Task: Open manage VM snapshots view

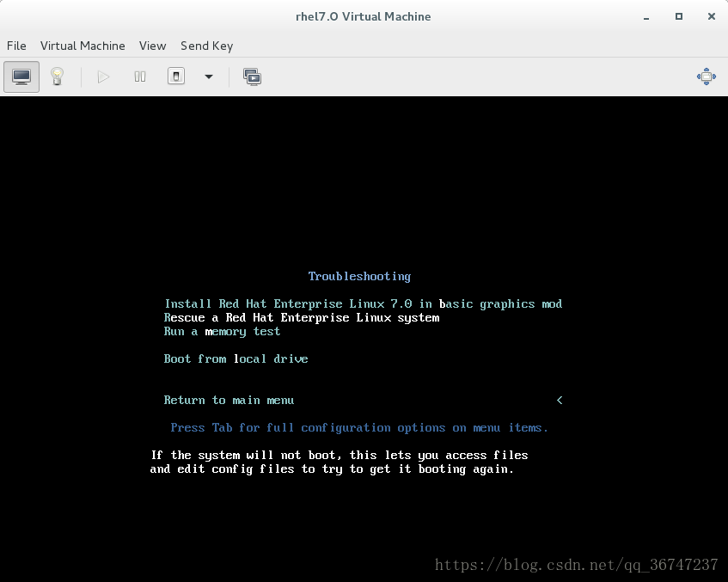Action: click(252, 77)
